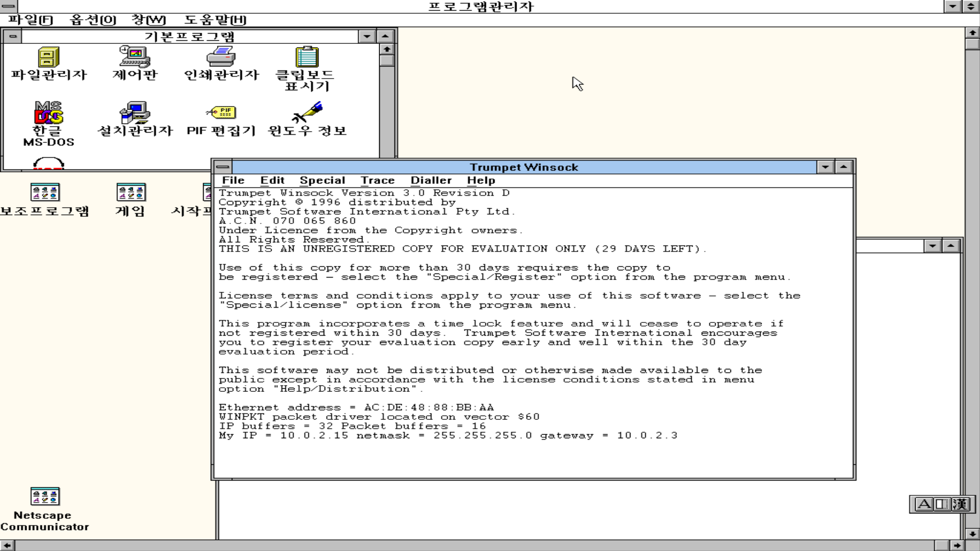Select the 보조프로그램 group icon
Screen dimensions: 980x551
(x=45, y=192)
